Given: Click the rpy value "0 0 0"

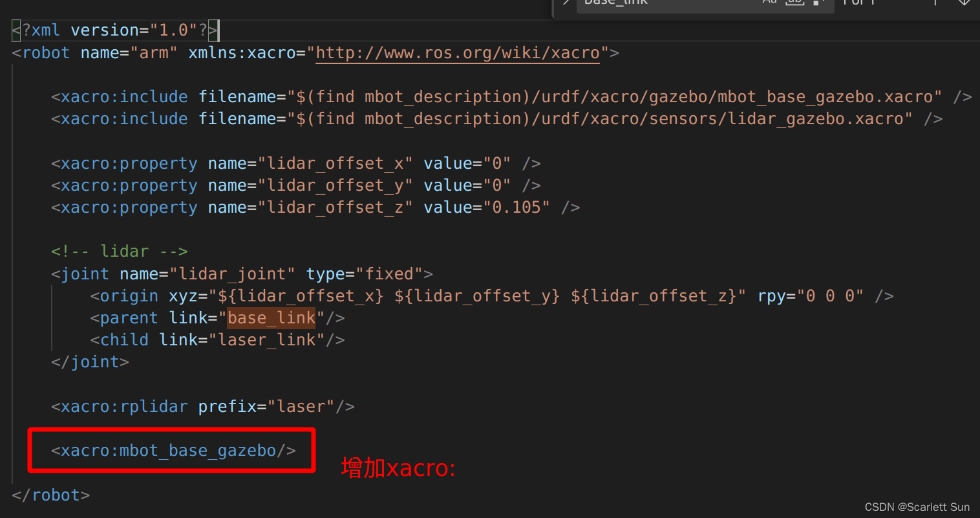Looking at the screenshot, I should click(830, 296).
